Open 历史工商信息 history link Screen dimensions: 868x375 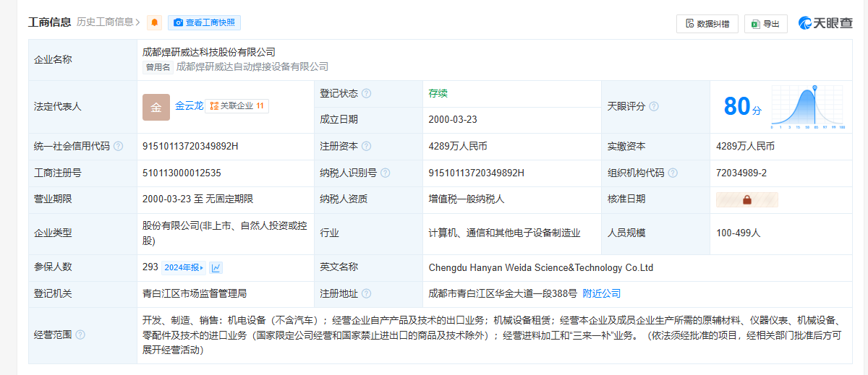point(109,22)
